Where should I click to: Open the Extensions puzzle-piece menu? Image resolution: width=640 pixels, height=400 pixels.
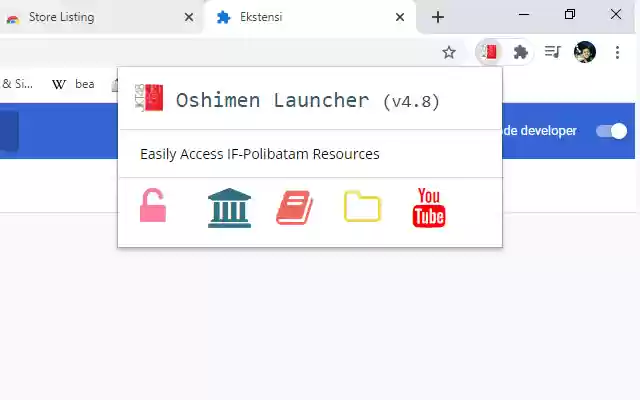(x=520, y=52)
